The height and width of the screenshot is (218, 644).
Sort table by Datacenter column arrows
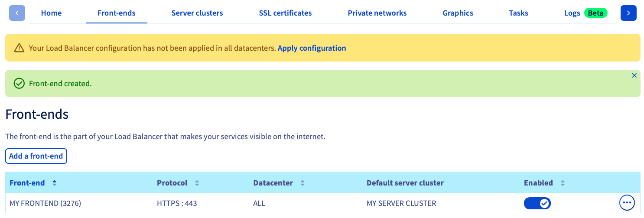pyautogui.click(x=302, y=183)
